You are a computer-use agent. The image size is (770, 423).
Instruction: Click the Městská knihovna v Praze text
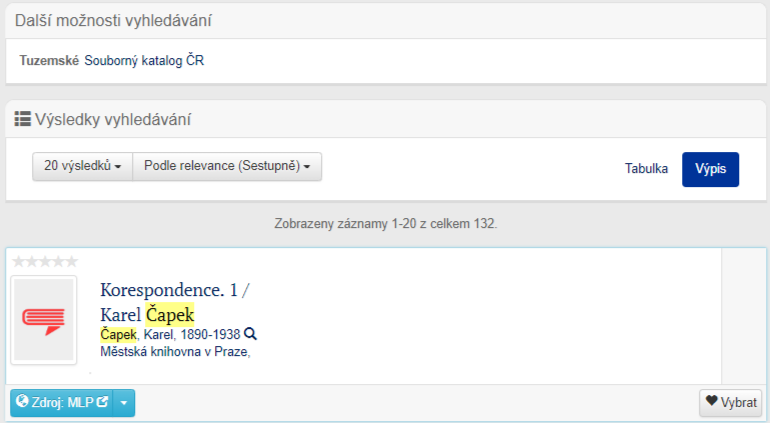click(175, 351)
